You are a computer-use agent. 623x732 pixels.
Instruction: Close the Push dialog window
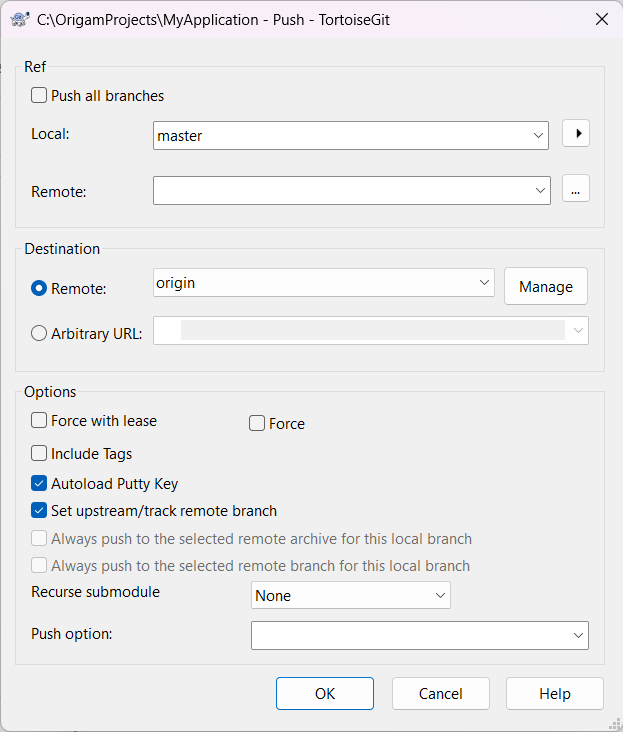[601, 19]
